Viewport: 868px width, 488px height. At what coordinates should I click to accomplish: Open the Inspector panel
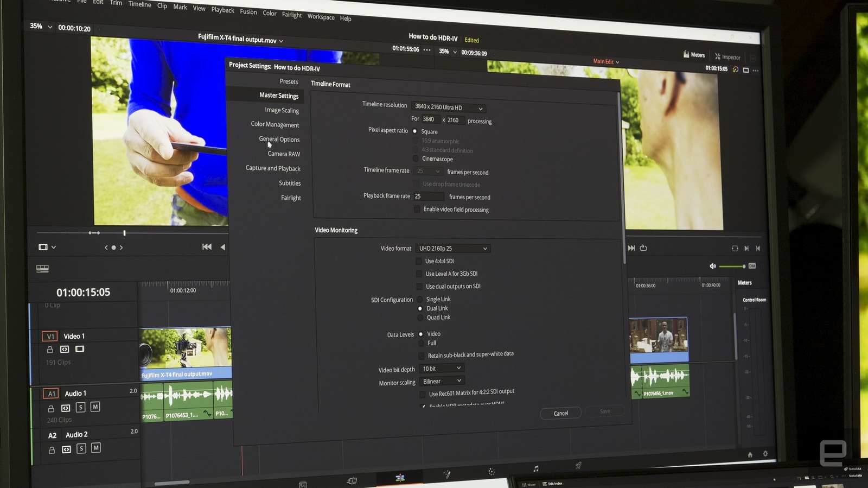tap(727, 56)
